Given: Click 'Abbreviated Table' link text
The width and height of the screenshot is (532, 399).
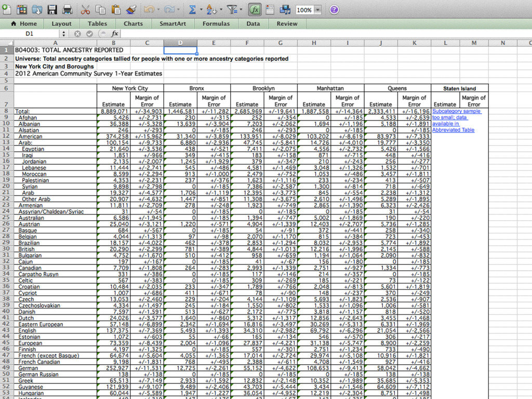Looking at the screenshot, I should [x=453, y=130].
